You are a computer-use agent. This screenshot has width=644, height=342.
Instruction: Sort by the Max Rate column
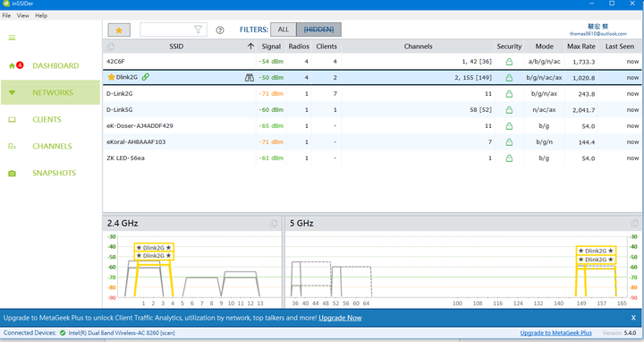580,47
